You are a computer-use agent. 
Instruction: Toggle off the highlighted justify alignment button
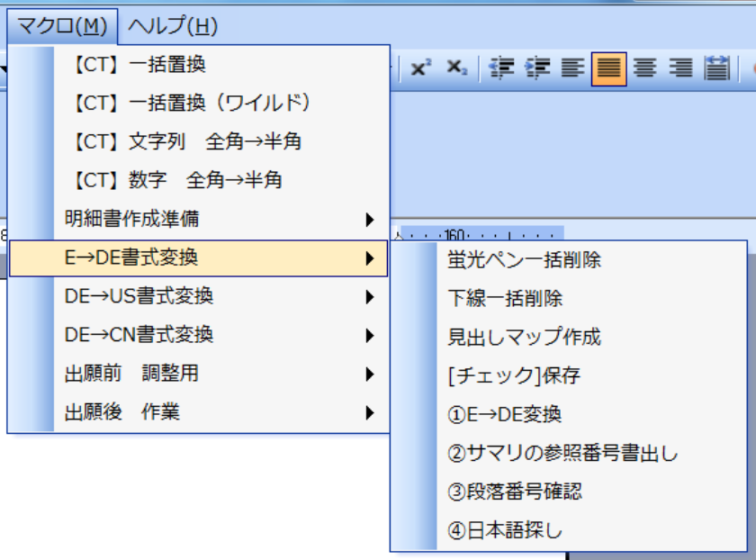pos(608,68)
